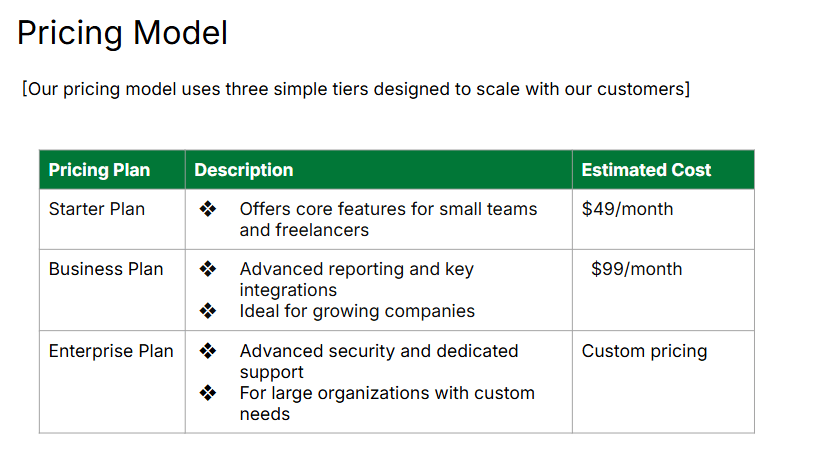Click the bracketed three-tiers intro sentence
The height and width of the screenshot is (465, 814).
[x=356, y=89]
